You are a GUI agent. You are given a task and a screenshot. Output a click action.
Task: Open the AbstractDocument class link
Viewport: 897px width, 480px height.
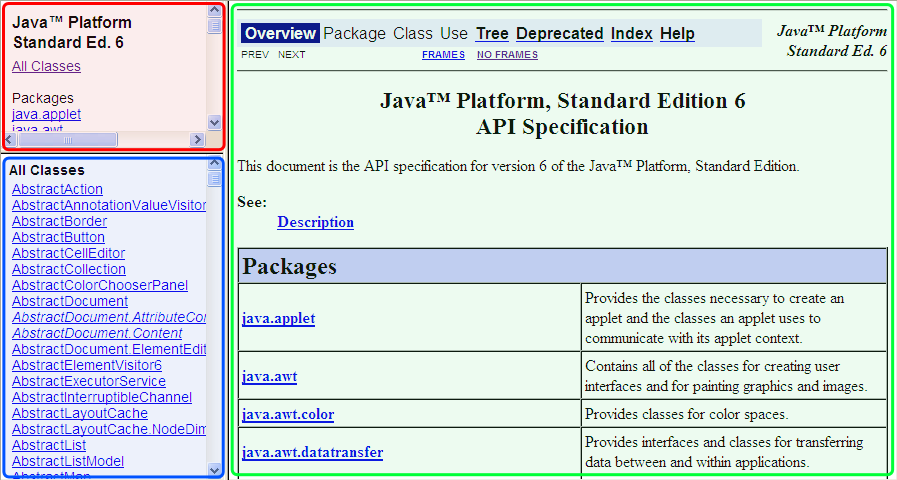[70, 302]
